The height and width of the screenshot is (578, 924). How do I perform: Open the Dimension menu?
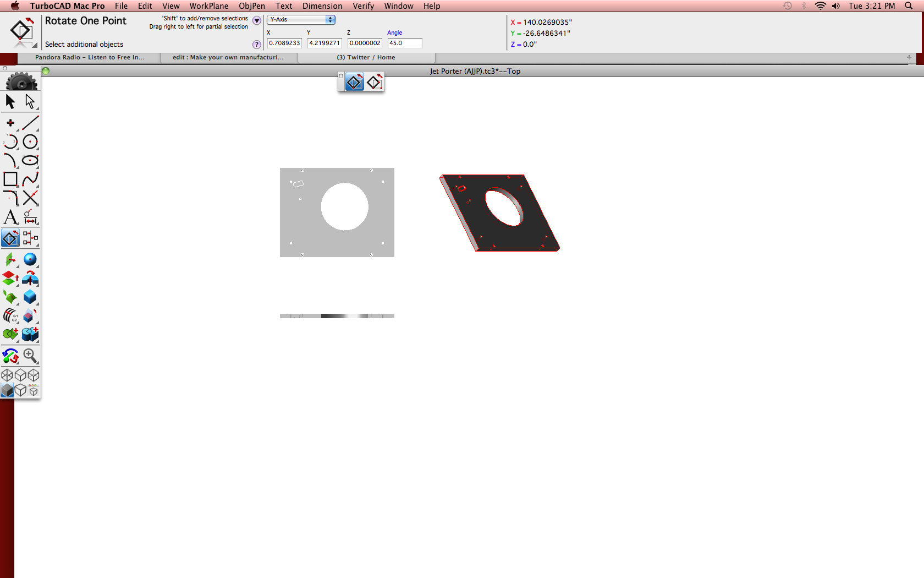point(322,6)
